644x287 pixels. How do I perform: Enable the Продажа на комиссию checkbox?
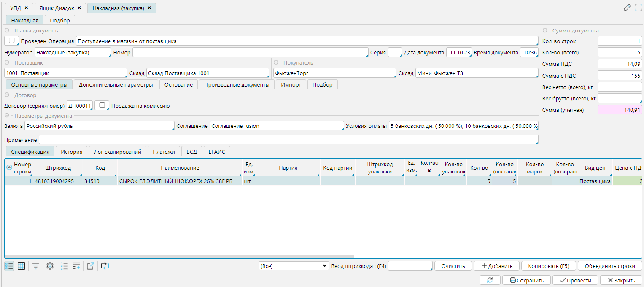102,105
